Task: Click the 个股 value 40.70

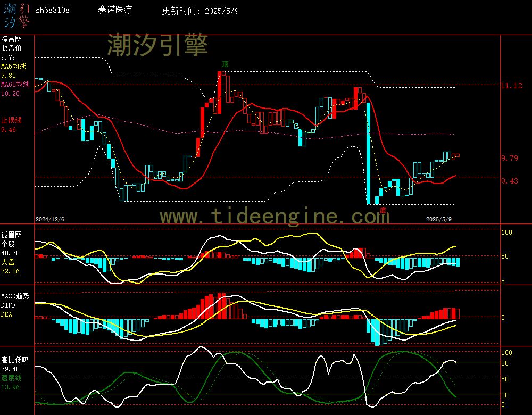Action: pos(10,253)
